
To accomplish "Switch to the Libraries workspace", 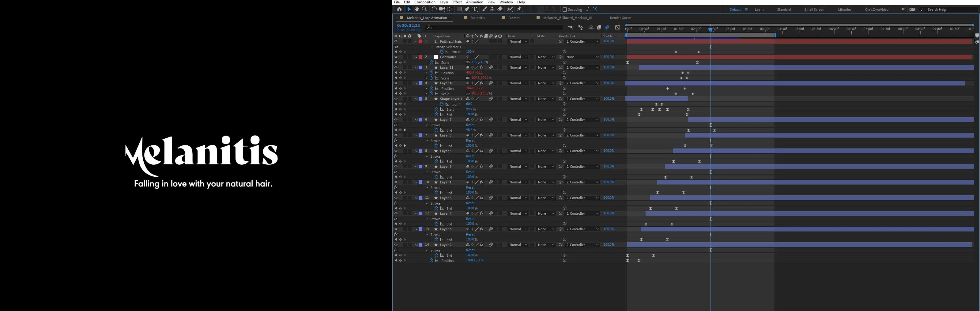I will pyautogui.click(x=845, y=10).
